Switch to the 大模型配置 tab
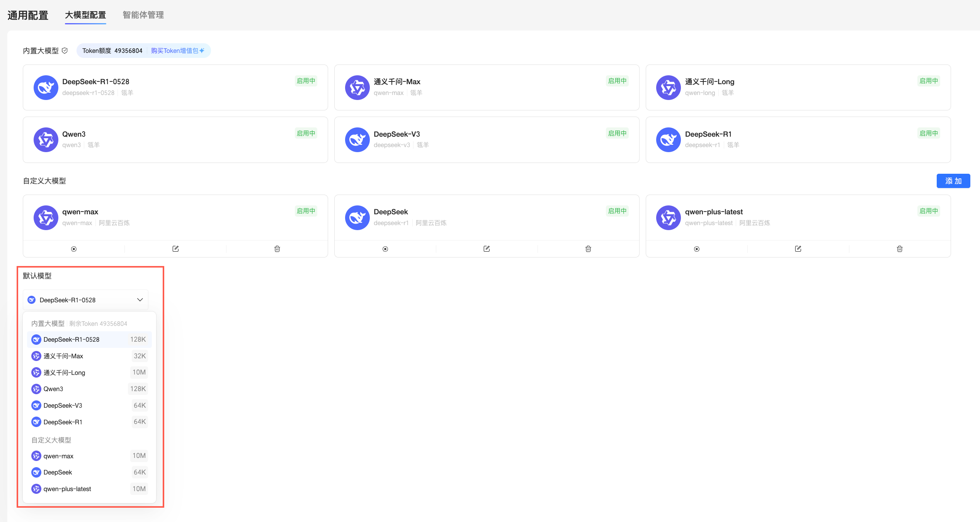 (x=85, y=15)
